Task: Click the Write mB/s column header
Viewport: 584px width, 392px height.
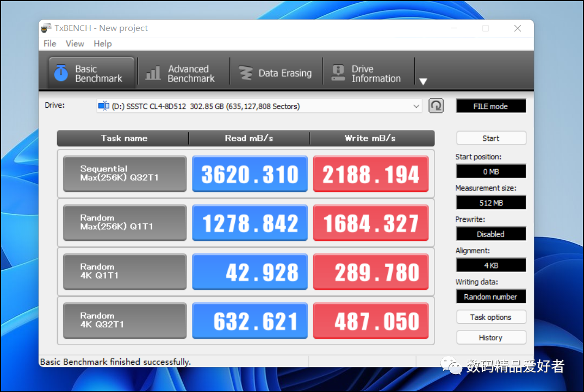Action: coord(371,138)
